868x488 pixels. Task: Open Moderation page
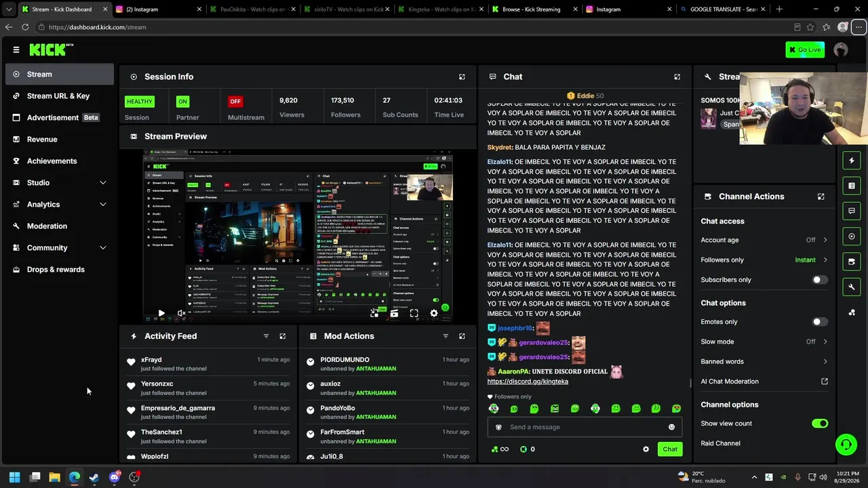[60, 226]
